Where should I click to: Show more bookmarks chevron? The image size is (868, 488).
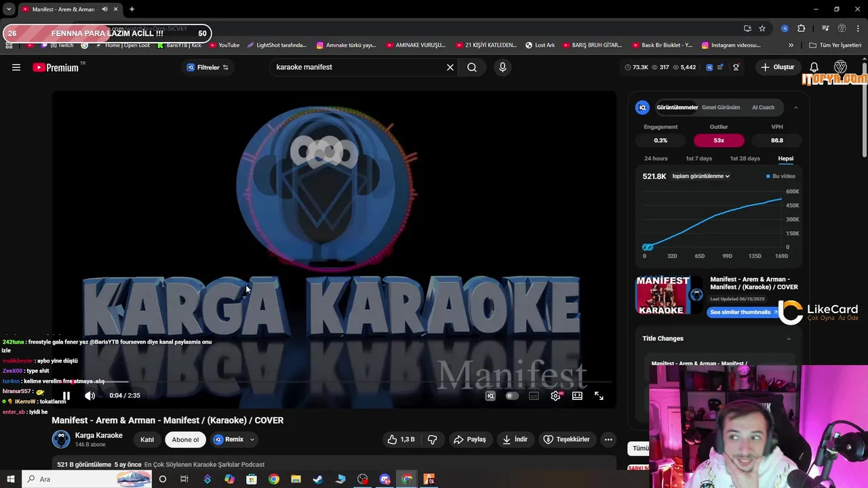click(x=791, y=45)
